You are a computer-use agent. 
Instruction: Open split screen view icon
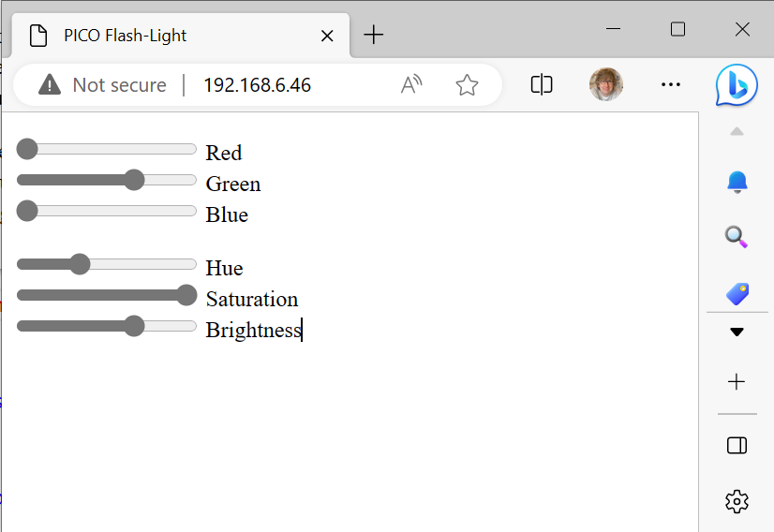pos(542,84)
